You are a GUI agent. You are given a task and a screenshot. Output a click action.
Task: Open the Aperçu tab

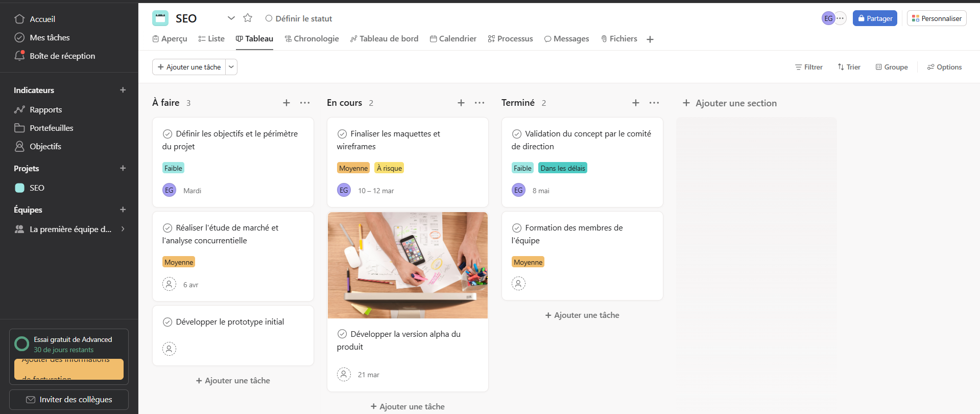[170, 39]
